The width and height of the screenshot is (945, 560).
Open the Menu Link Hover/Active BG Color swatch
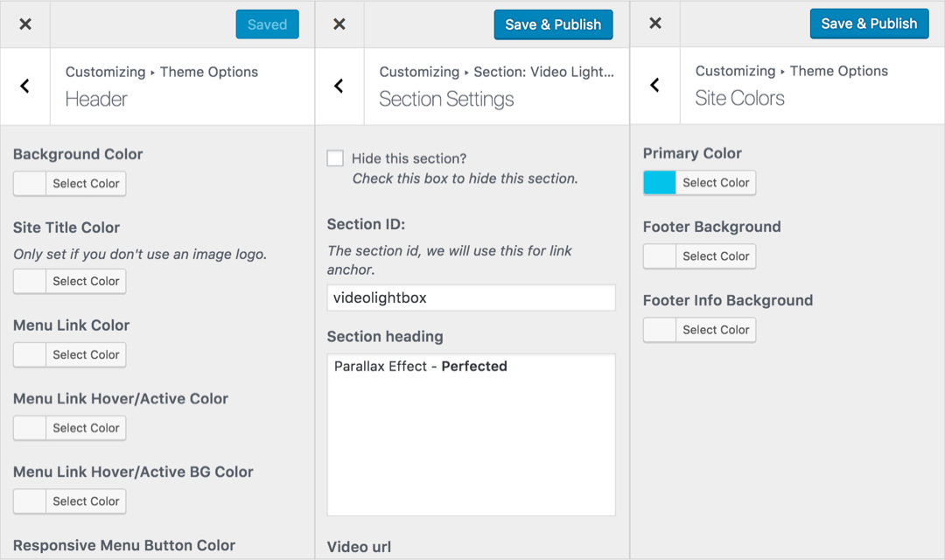(30, 500)
